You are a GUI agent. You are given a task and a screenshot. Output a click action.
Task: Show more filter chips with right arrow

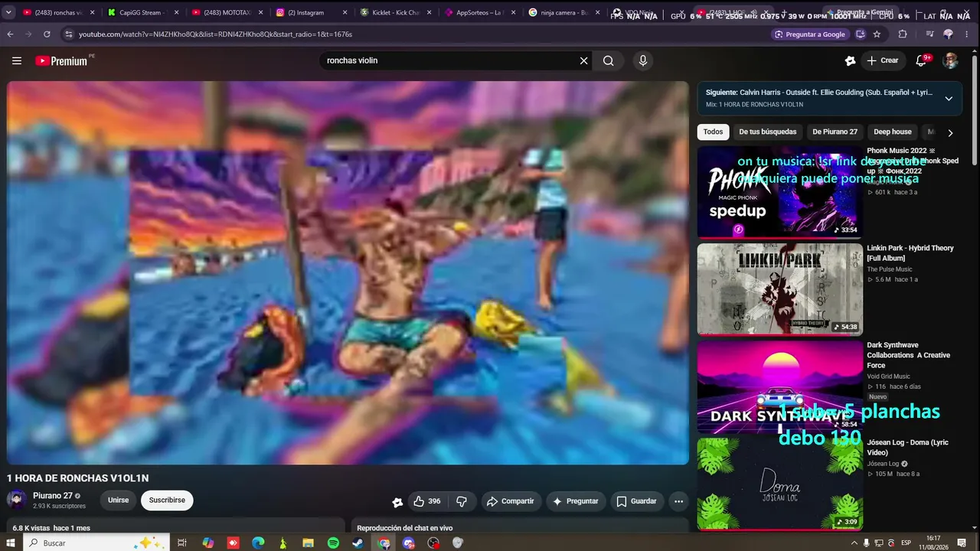point(950,132)
